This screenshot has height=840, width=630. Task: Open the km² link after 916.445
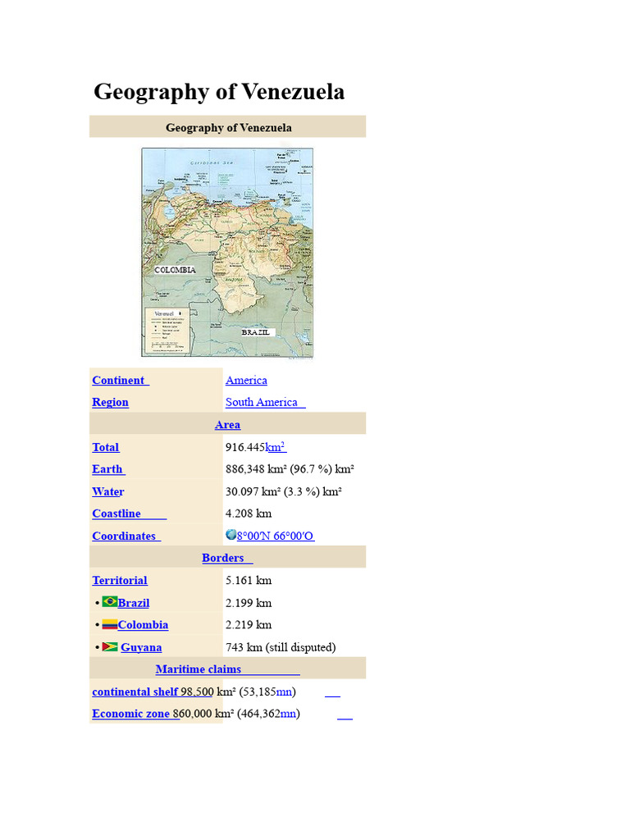[x=276, y=447]
